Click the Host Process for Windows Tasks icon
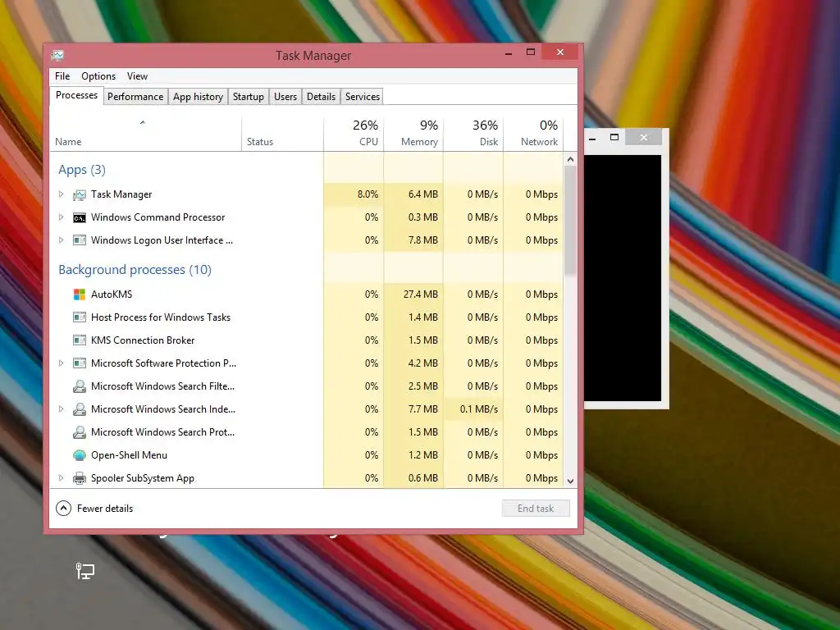The height and width of the screenshot is (630, 840). (80, 317)
